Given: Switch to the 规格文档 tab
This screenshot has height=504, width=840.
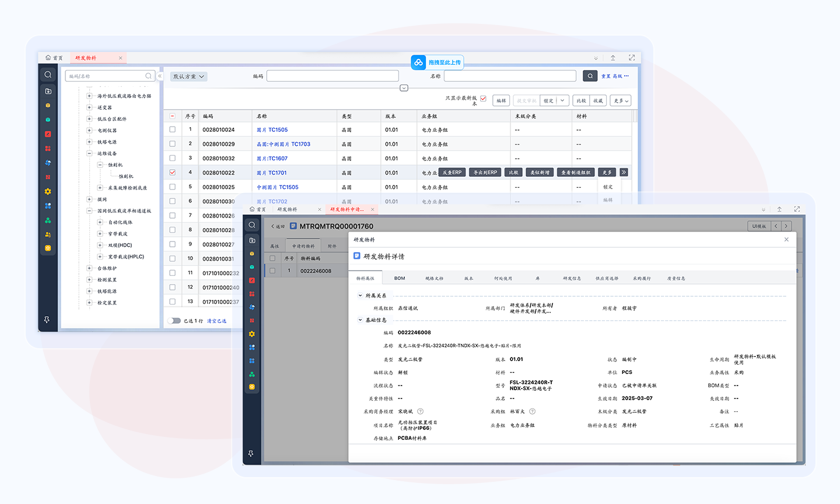Looking at the screenshot, I should pos(434,278).
